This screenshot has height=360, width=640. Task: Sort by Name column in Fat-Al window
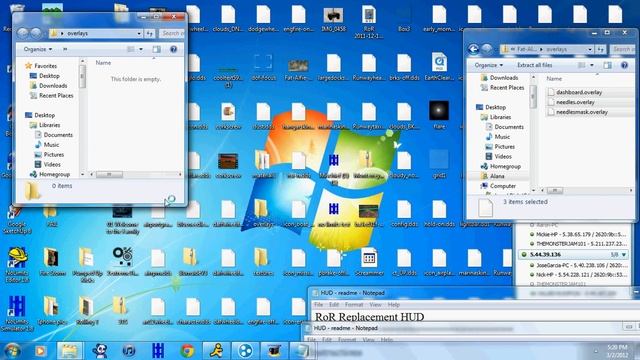click(x=554, y=79)
